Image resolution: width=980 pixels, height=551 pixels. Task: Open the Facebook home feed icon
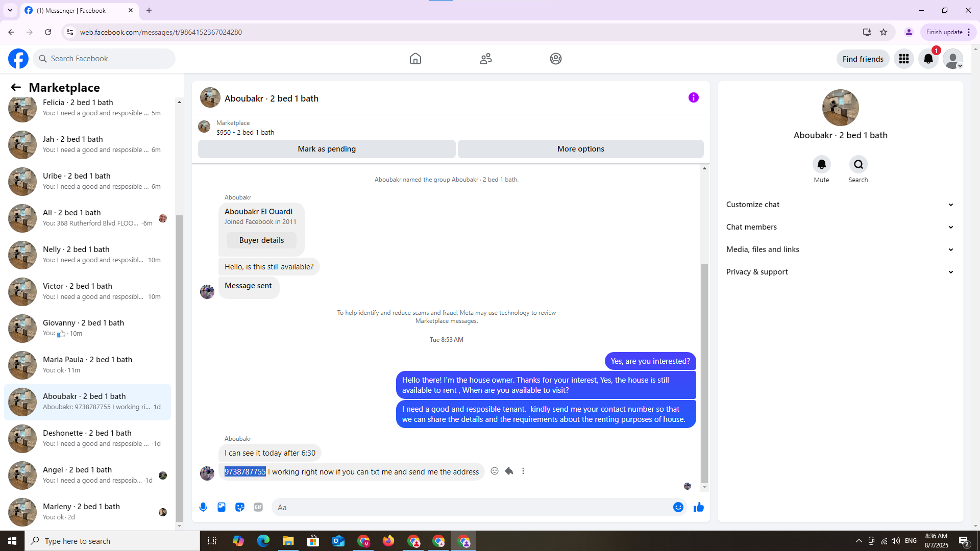click(415, 59)
